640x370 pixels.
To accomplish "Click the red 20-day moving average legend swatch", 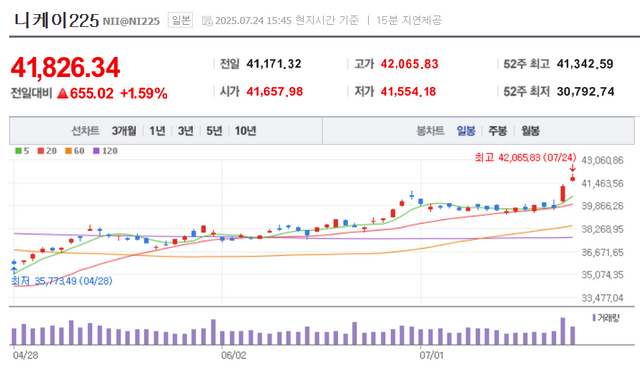I will pos(41,151).
